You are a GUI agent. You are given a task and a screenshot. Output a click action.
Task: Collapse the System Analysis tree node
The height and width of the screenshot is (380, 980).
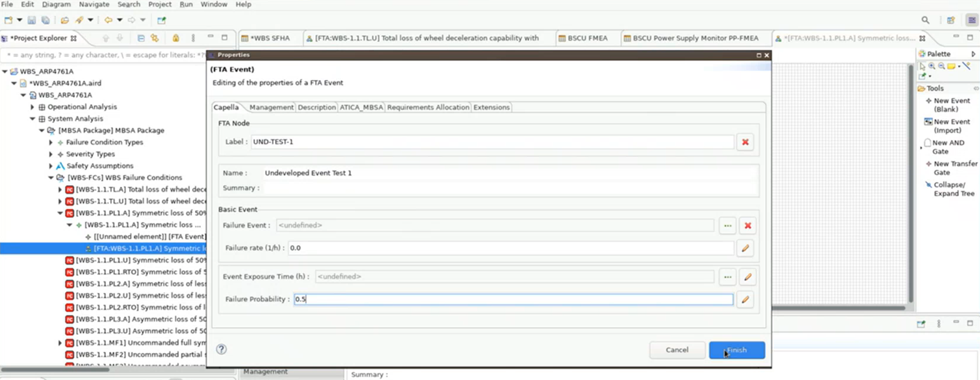point(32,119)
